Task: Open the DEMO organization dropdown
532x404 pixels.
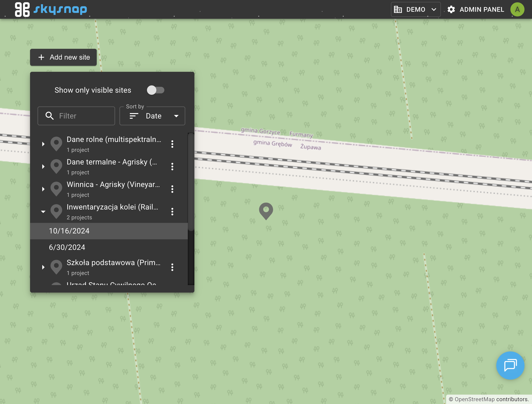Action: [x=416, y=9]
